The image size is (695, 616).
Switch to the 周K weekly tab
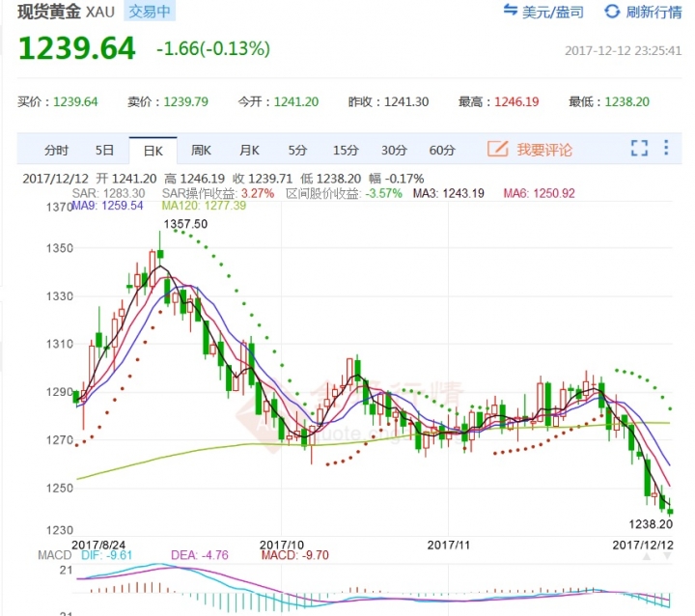click(201, 150)
